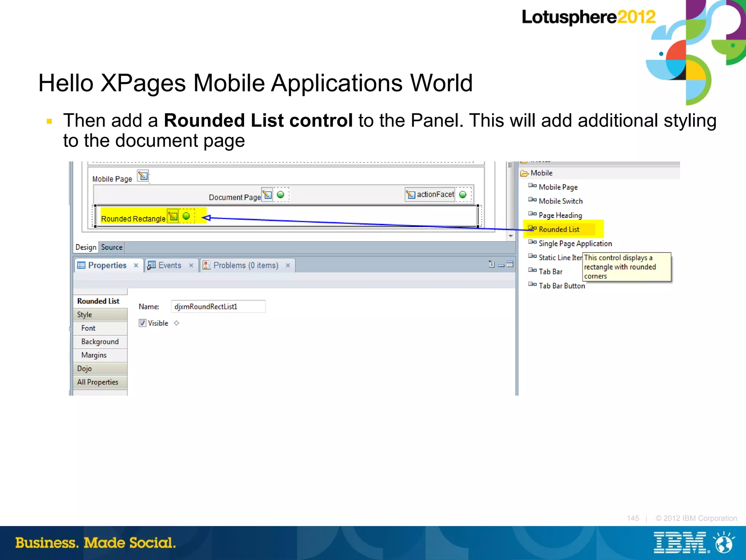Click the Mobile Page control icon in palette
Image resolution: width=746 pixels, height=560 pixels.
coord(532,186)
